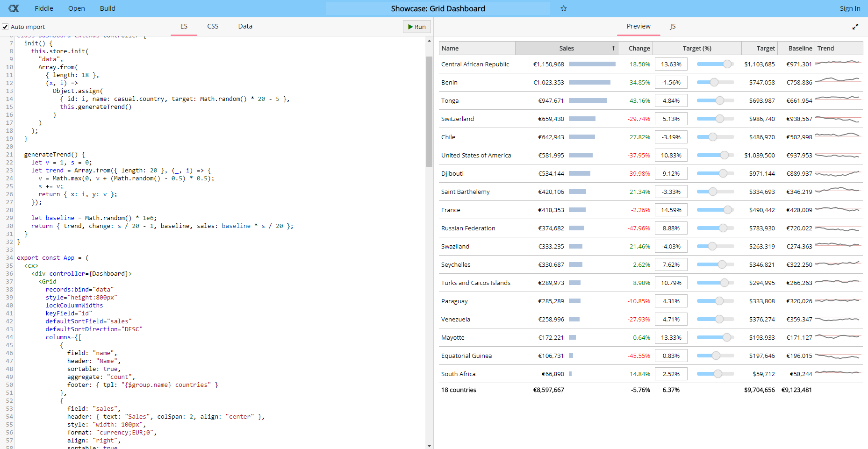Edit the fiddle title Showcase: Grid Dashboard
This screenshot has width=868, height=449.
pyautogui.click(x=438, y=8)
